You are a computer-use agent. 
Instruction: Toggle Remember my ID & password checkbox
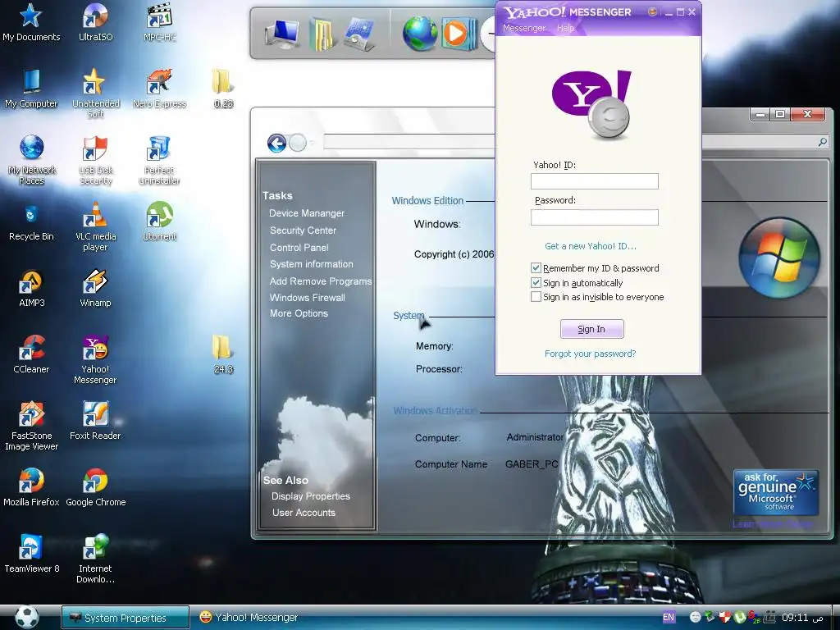click(536, 268)
